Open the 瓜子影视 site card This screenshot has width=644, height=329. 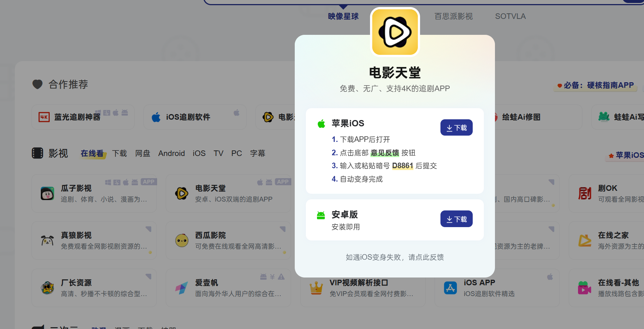94,193
